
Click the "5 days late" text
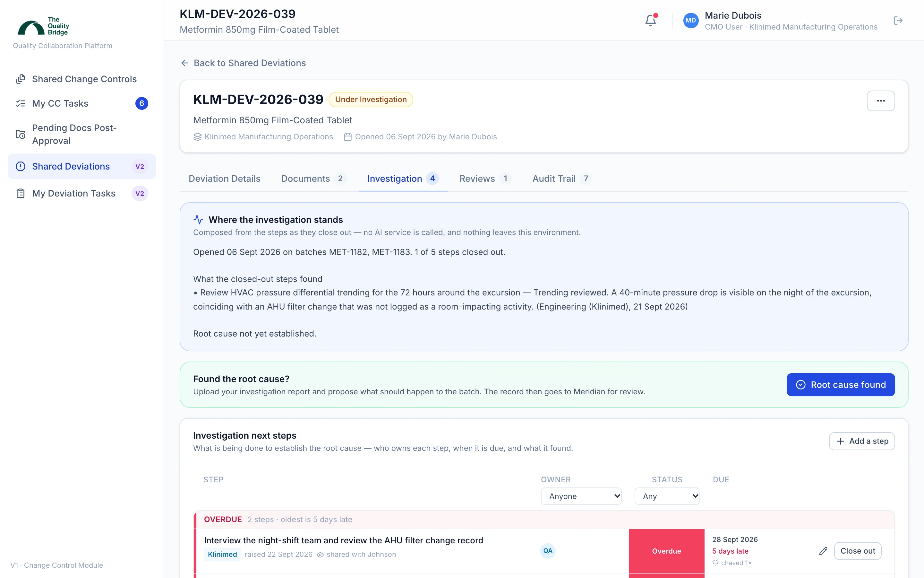click(730, 551)
